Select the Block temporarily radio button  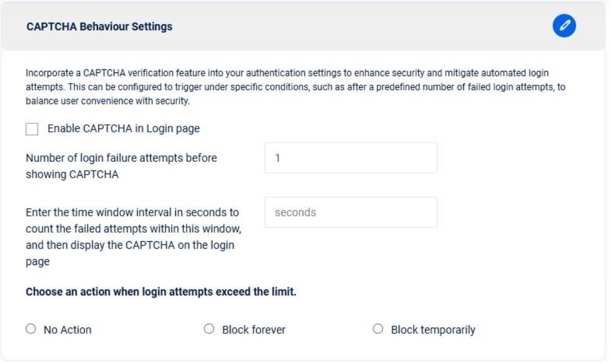[x=378, y=330]
